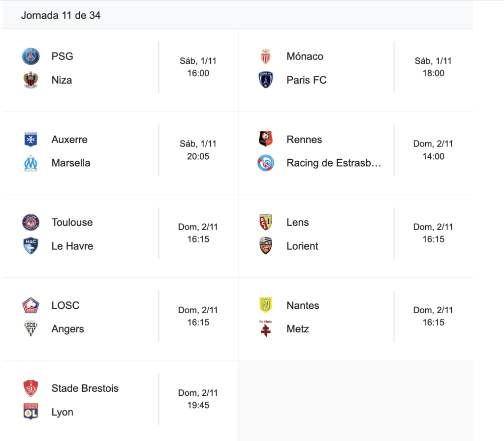Click the Niza club crest icon

[x=31, y=80]
